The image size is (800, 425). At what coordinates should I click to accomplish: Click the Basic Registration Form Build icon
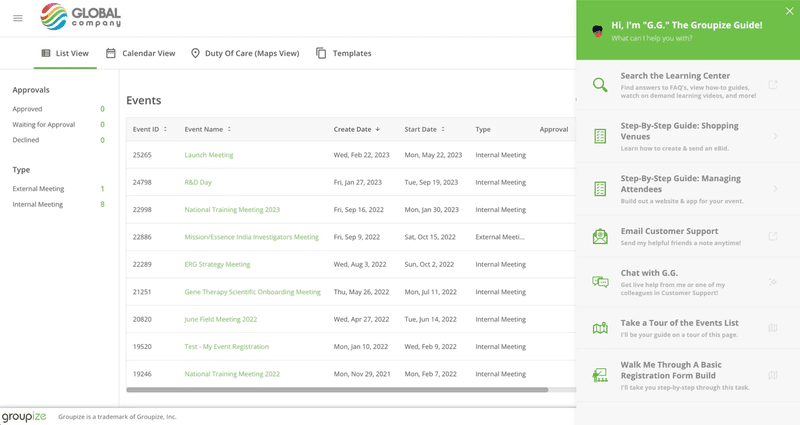(600, 375)
